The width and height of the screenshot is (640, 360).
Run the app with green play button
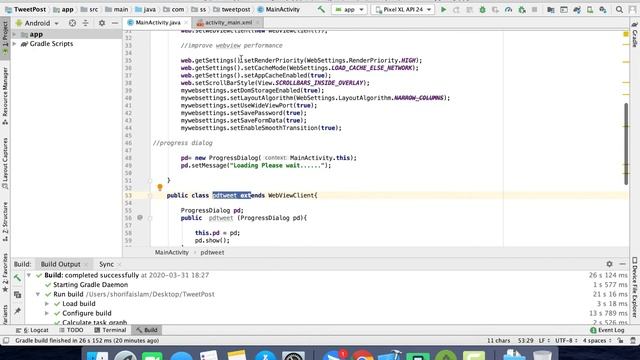coord(443,9)
